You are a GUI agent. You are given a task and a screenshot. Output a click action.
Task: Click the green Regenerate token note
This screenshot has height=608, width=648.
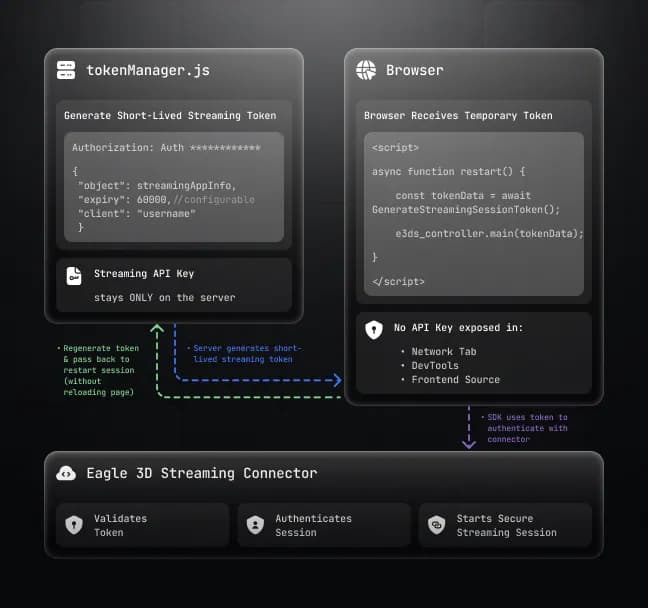[x=99, y=370]
